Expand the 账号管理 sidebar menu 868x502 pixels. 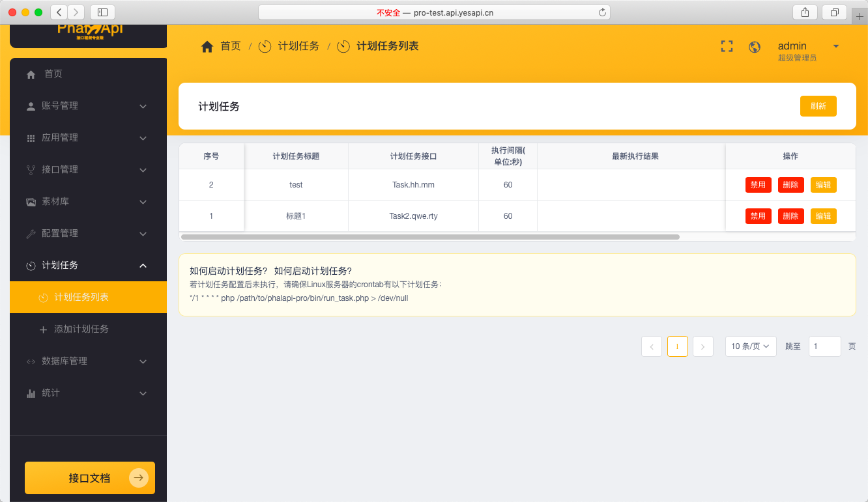click(88, 106)
